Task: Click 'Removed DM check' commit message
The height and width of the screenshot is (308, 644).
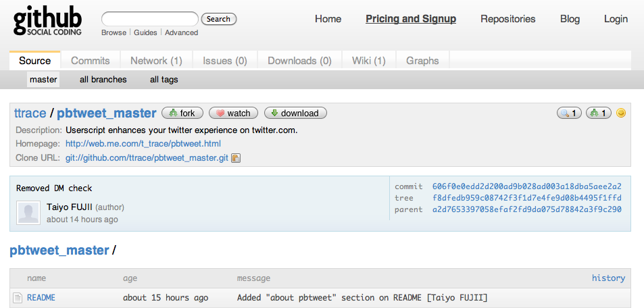Action: [54, 188]
